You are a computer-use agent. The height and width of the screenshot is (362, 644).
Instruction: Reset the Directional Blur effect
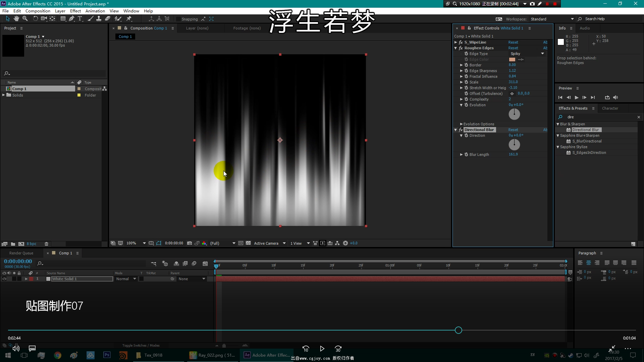point(513,130)
